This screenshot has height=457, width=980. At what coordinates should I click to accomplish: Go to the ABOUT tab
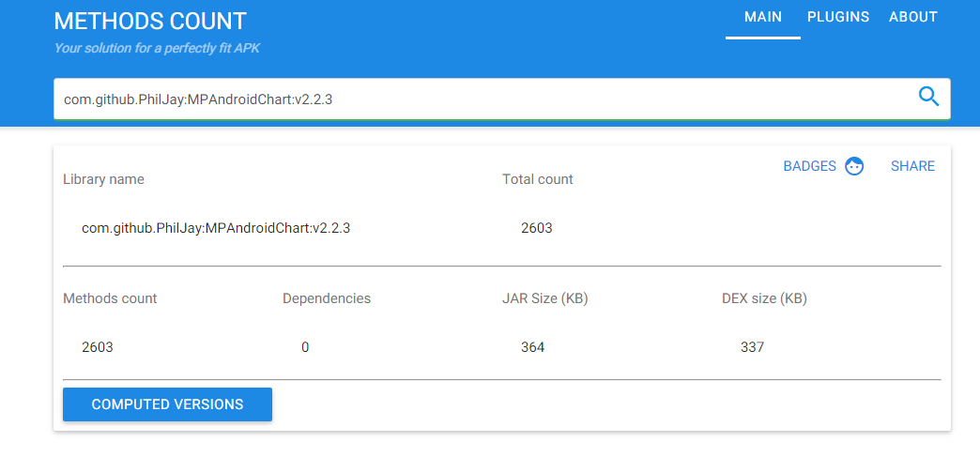(x=913, y=17)
